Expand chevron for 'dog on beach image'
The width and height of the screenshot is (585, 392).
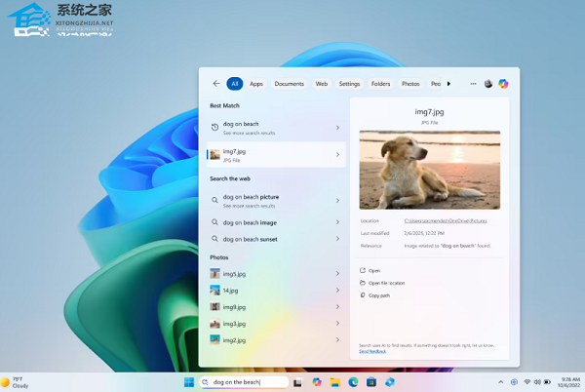337,222
